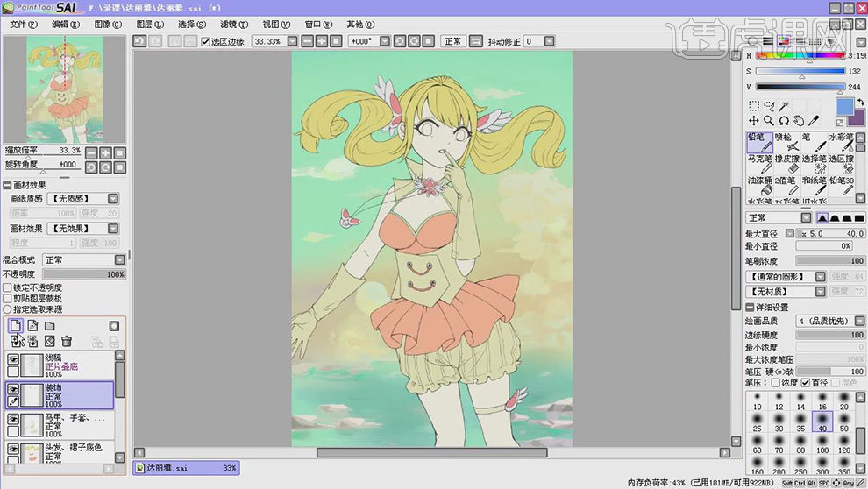
Task: Pick the hand pan tool
Action: [x=799, y=121]
